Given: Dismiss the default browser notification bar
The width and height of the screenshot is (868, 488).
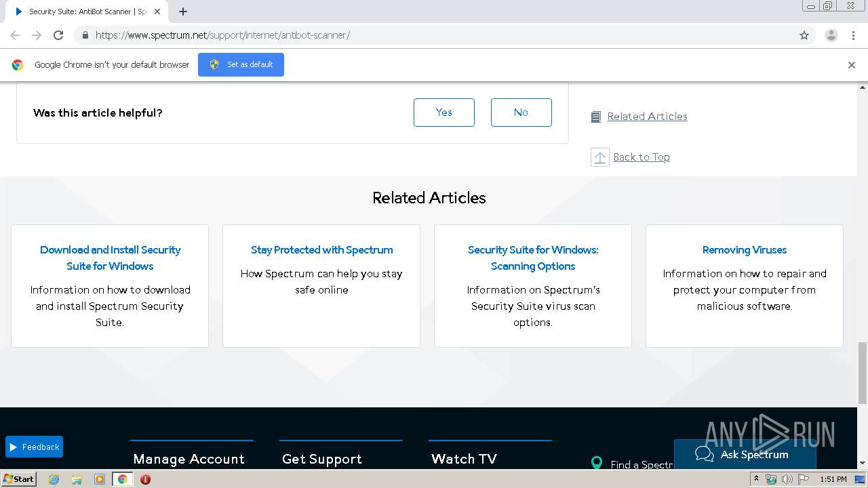Looking at the screenshot, I should (852, 65).
